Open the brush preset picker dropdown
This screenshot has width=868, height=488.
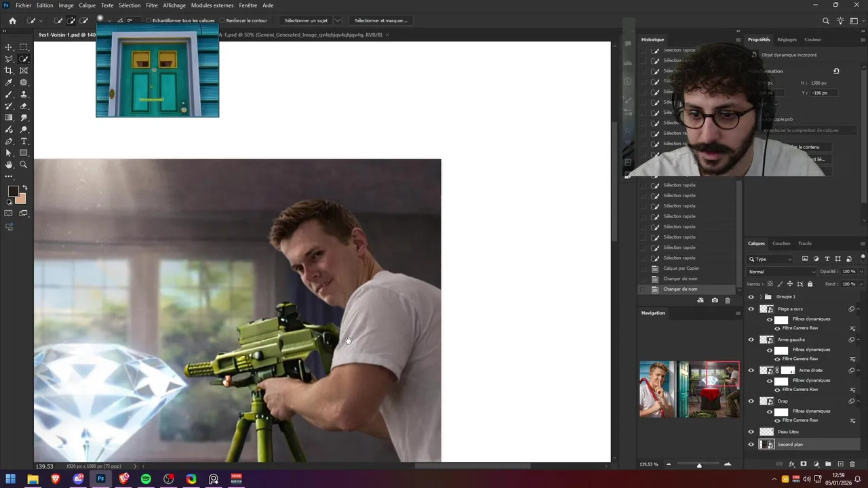coord(108,21)
